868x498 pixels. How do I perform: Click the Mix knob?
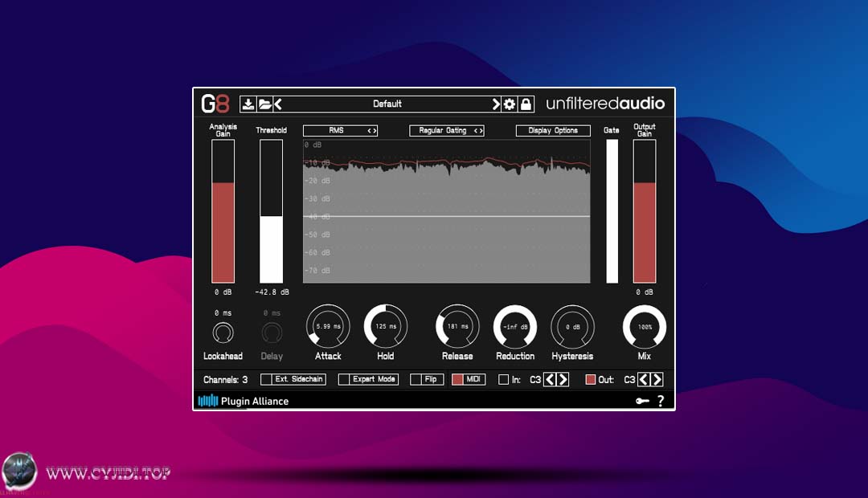(x=645, y=326)
